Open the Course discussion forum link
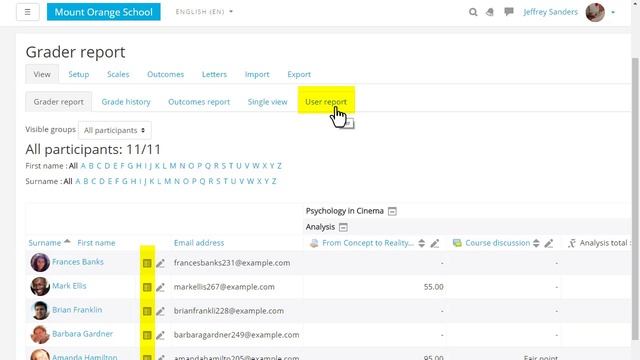 tap(498, 243)
